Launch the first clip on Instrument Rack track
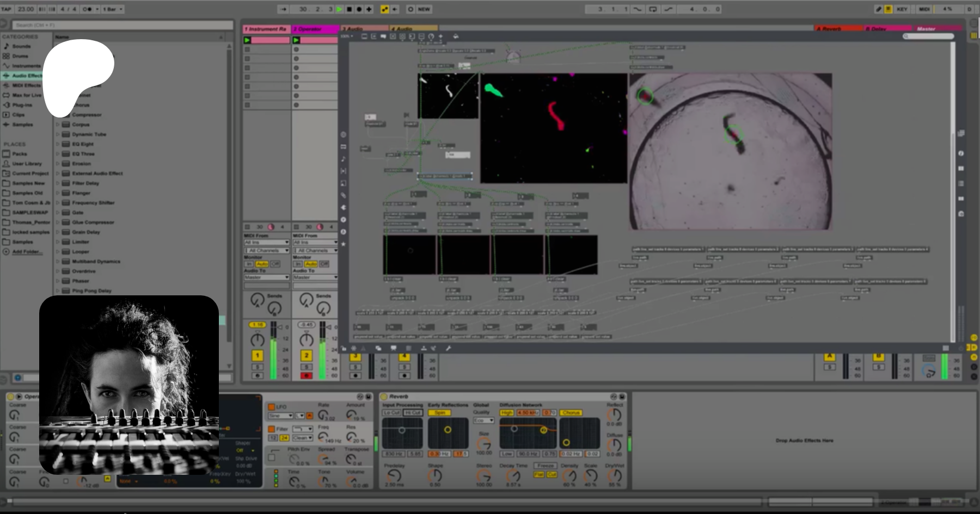Image resolution: width=980 pixels, height=514 pixels. click(247, 40)
